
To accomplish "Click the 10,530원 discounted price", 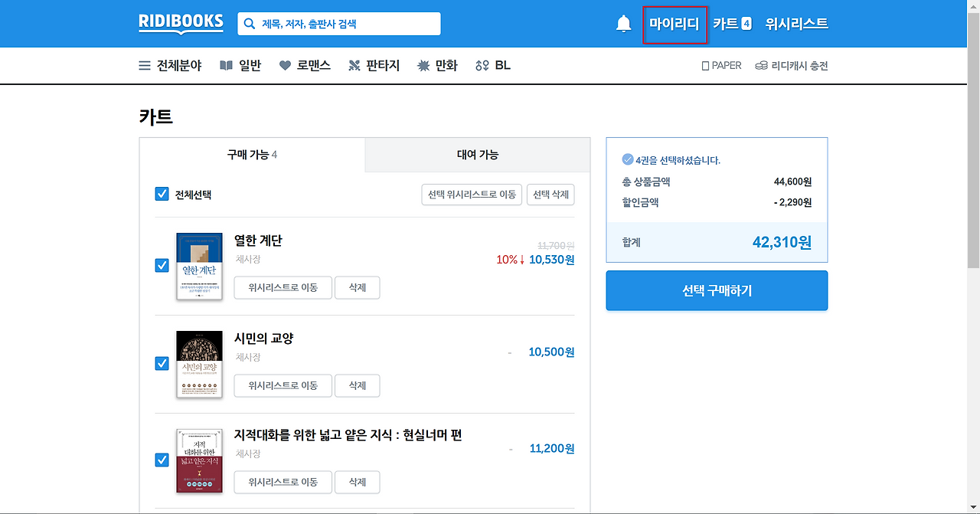I will [552, 260].
